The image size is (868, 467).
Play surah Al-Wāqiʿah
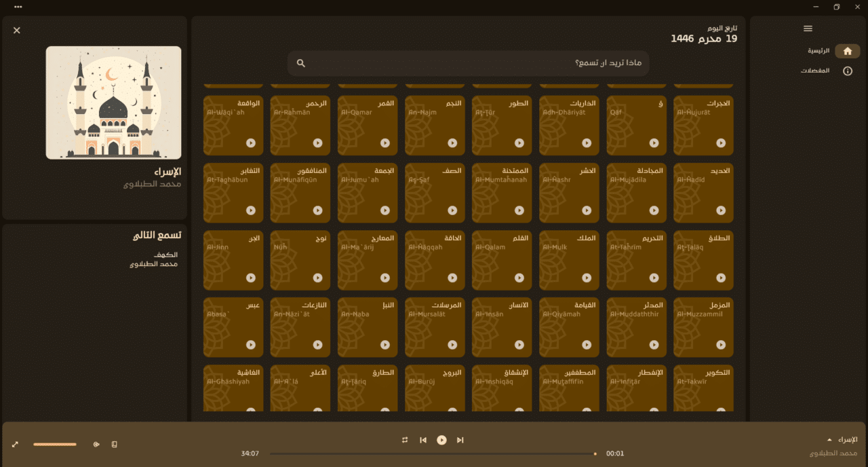tap(250, 143)
